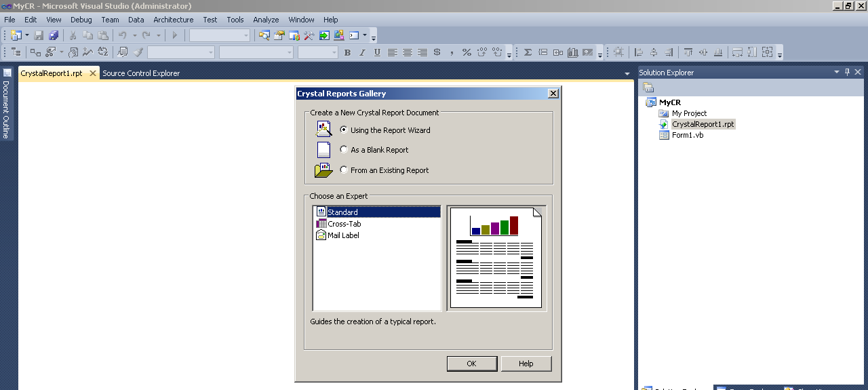Select MyCR project node in Solution Explorer

[670, 102]
